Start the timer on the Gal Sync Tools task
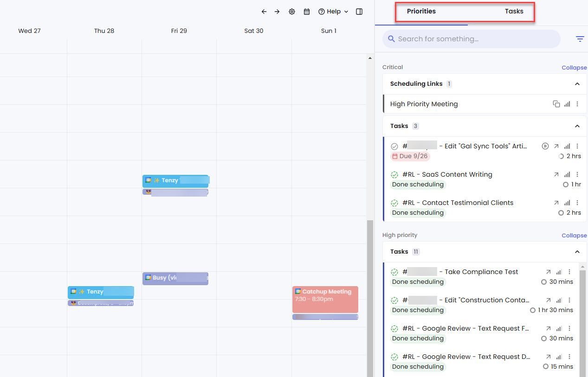588x377 pixels. [x=545, y=146]
